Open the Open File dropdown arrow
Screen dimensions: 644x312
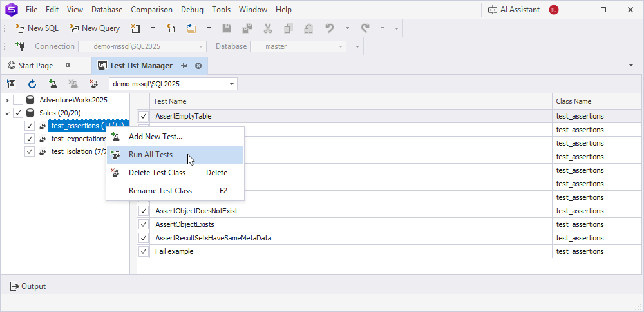tap(209, 28)
